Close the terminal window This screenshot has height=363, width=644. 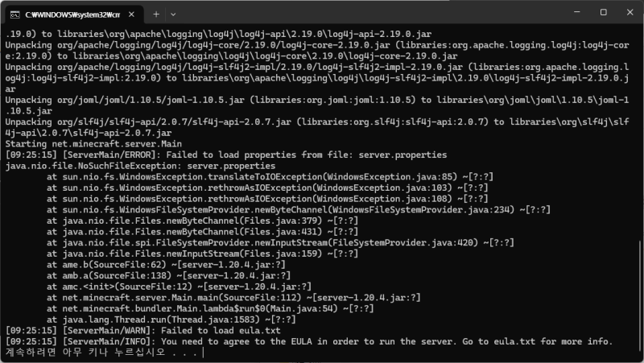pyautogui.click(x=630, y=12)
